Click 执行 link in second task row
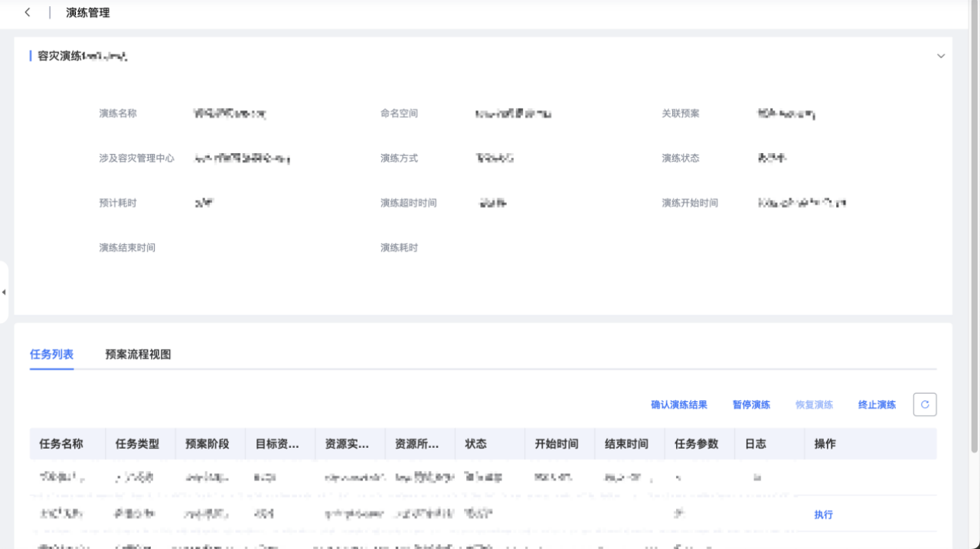 (823, 515)
